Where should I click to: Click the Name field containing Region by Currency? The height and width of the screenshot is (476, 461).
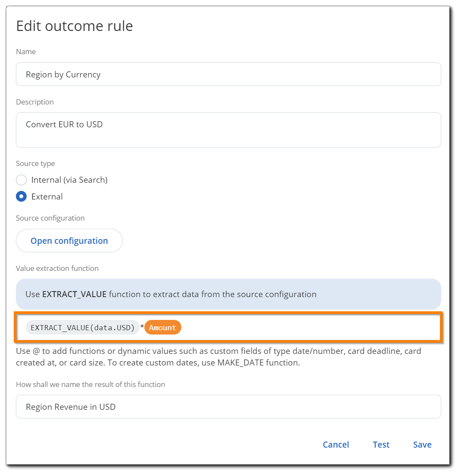coord(228,74)
